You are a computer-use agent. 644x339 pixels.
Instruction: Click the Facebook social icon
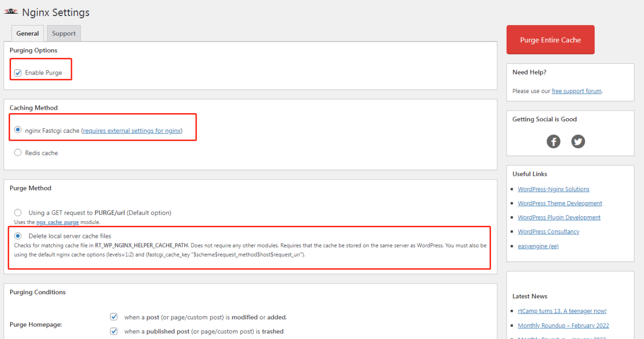click(553, 141)
